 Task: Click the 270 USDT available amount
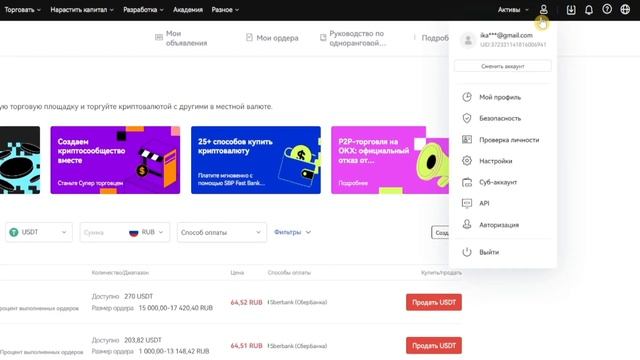tap(138, 296)
